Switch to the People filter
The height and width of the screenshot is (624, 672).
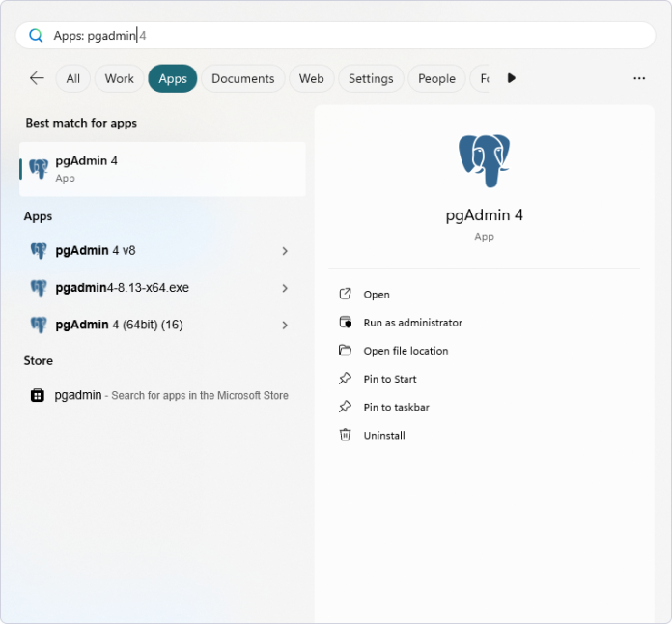436,78
